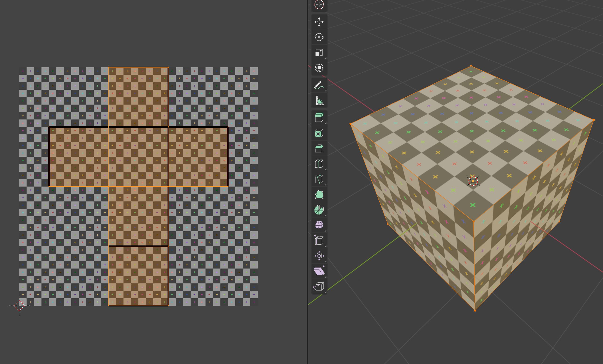The height and width of the screenshot is (364, 603).
Task: Choose the Loop Cut tool
Action: click(x=319, y=164)
